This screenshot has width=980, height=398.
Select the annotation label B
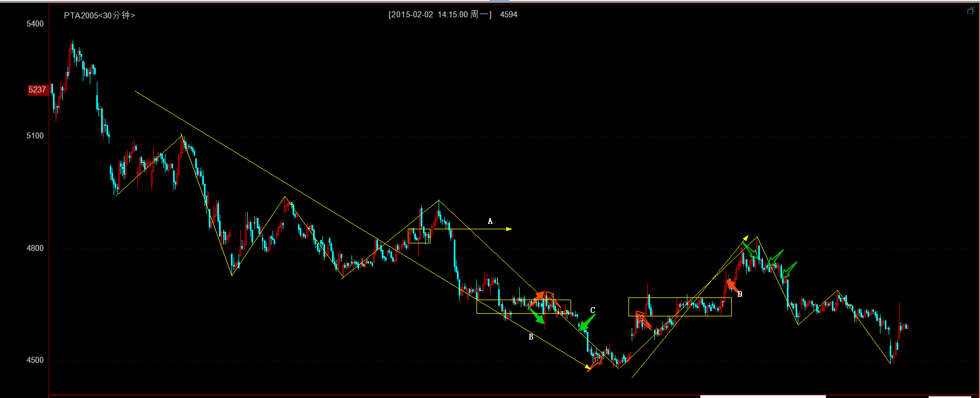click(531, 337)
